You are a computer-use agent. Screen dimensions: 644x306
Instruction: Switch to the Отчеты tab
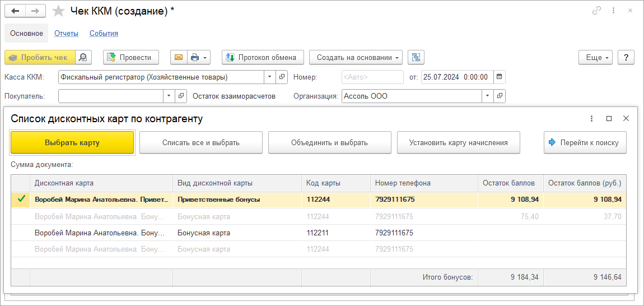(x=66, y=33)
